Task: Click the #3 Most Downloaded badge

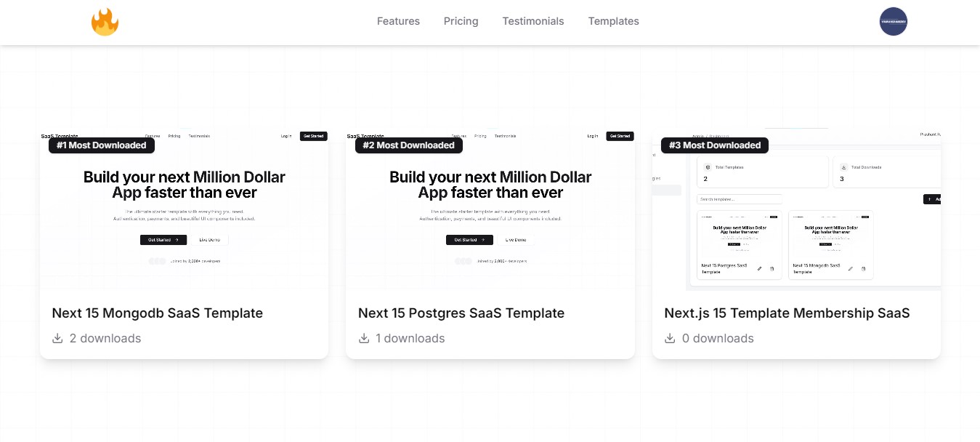Action: [x=714, y=145]
